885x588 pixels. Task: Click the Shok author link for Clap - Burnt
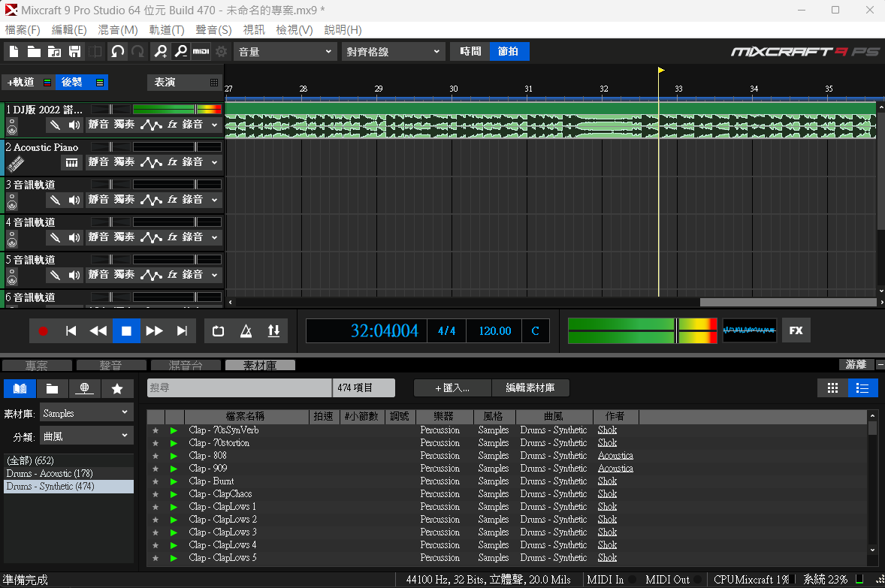607,481
